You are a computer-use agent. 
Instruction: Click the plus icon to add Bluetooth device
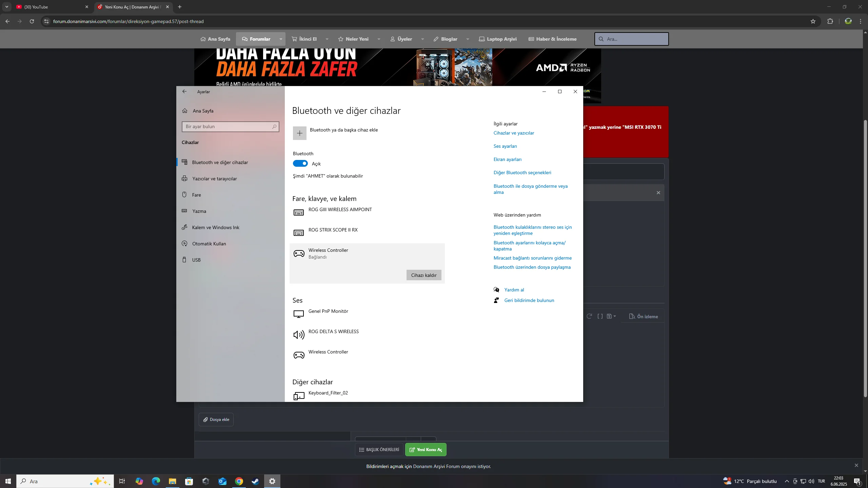pos(299,133)
